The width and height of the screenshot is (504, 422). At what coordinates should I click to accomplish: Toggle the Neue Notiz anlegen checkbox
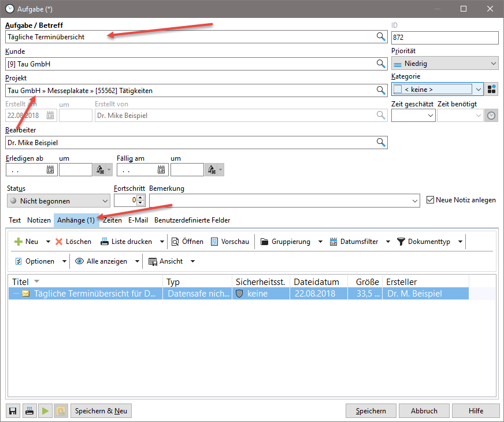click(x=430, y=200)
